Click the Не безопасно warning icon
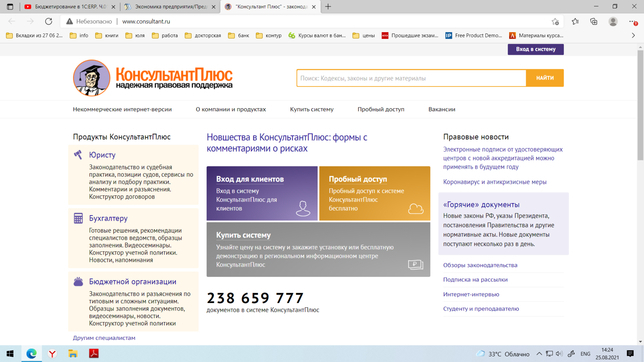Viewport: 644px width, 362px height. pos(70,21)
